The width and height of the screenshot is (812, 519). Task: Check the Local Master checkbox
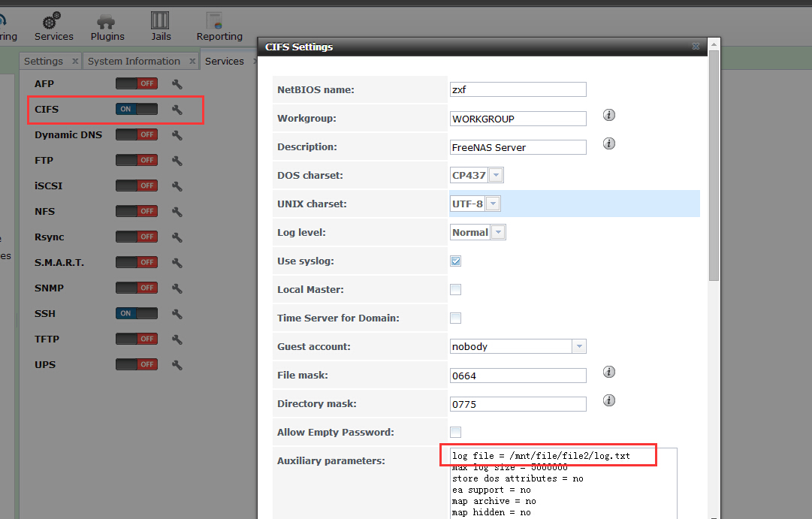456,289
